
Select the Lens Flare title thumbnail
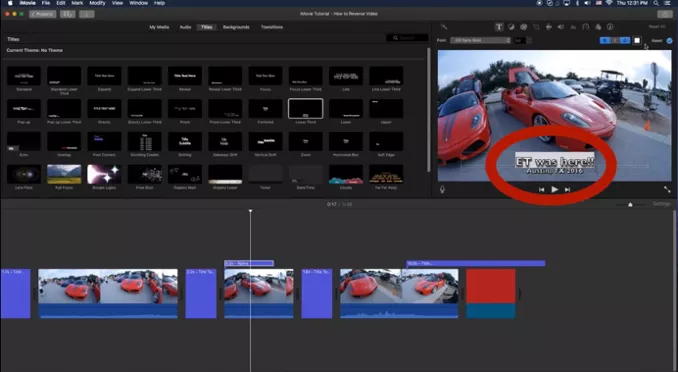pos(24,174)
